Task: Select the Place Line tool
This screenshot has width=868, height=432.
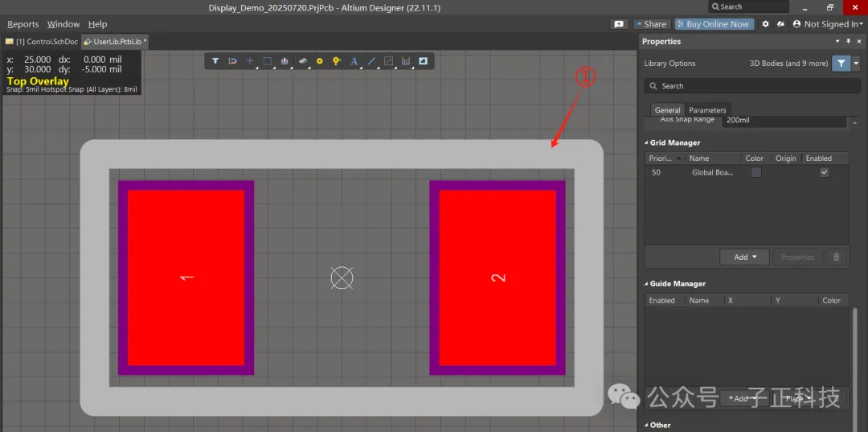Action: [x=371, y=61]
